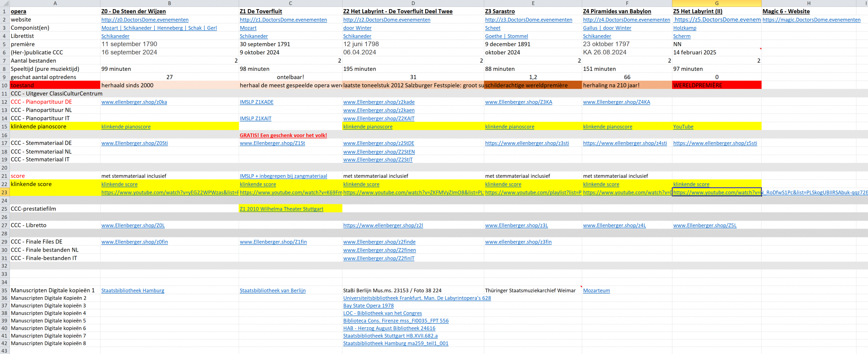Open the z0.DoctorsDome.evenementen website link
The image size is (868, 354).
pos(145,20)
